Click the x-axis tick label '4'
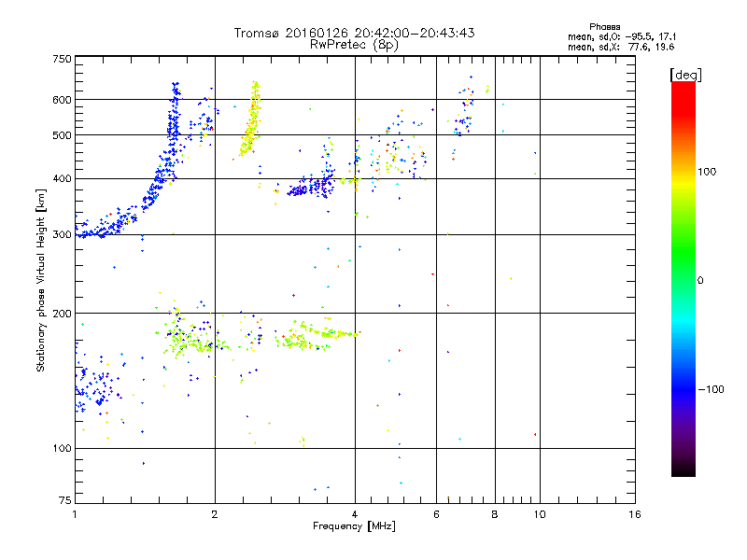Screen dimensions: 747x560 [355, 514]
